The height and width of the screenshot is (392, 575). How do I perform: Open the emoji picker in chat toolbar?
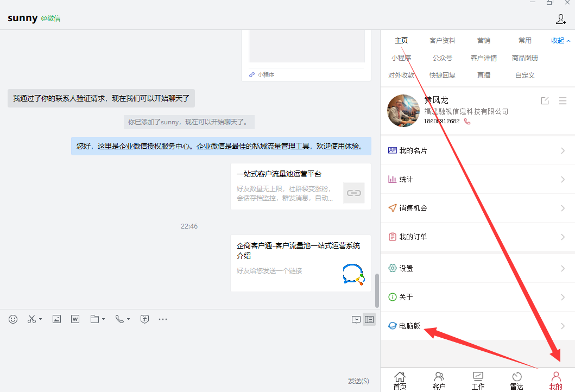click(x=13, y=319)
